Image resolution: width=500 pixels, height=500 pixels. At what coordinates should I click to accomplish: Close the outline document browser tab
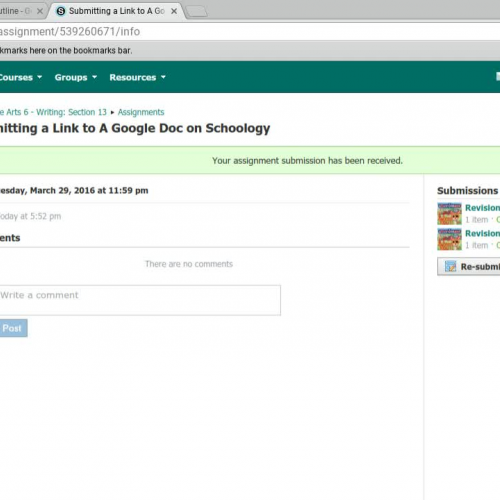[40, 11]
